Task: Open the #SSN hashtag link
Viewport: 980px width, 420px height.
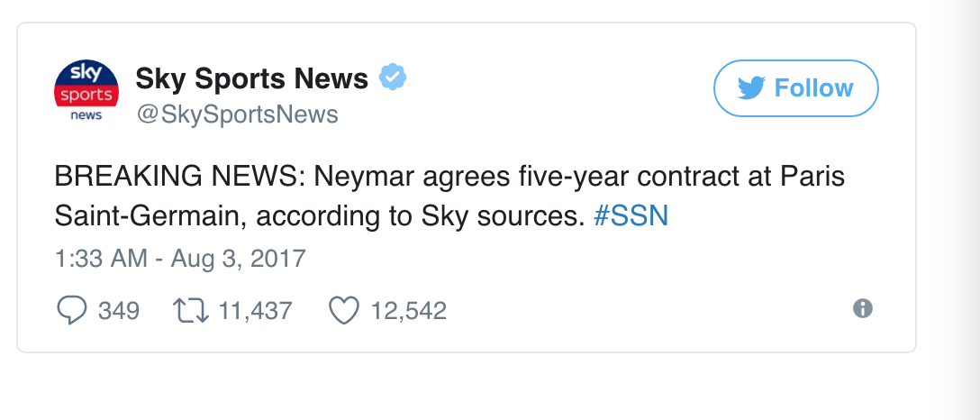Action: [631, 217]
